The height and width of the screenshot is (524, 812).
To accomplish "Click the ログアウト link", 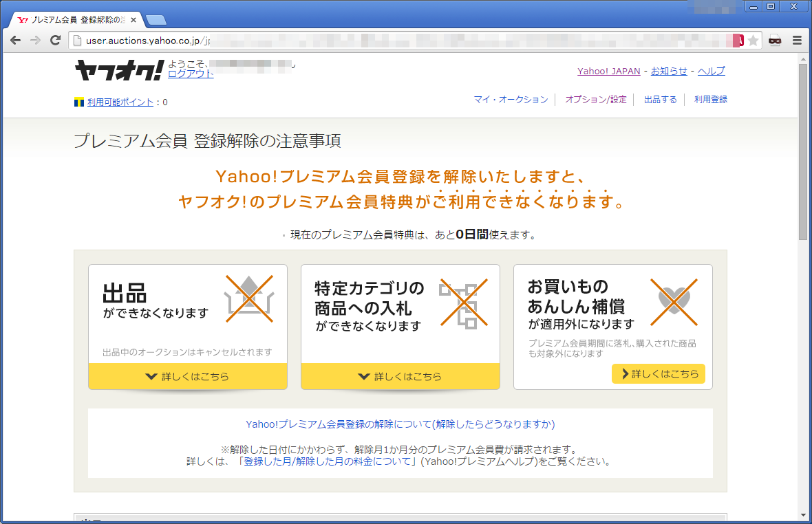I will [x=191, y=74].
